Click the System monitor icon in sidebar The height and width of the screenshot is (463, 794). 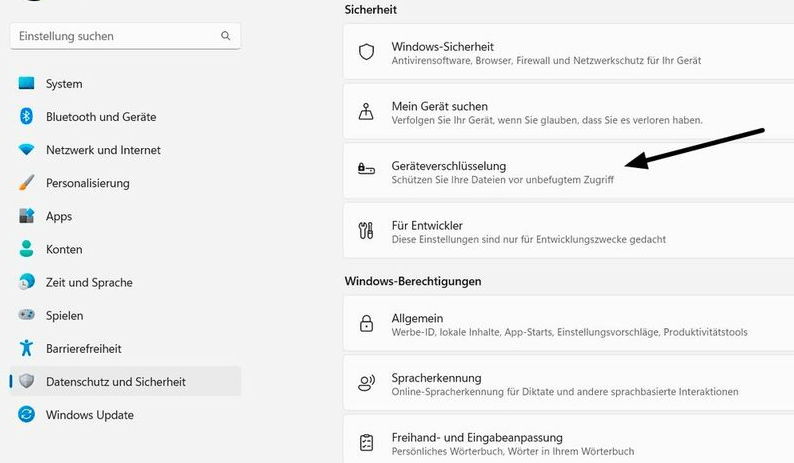pos(27,84)
